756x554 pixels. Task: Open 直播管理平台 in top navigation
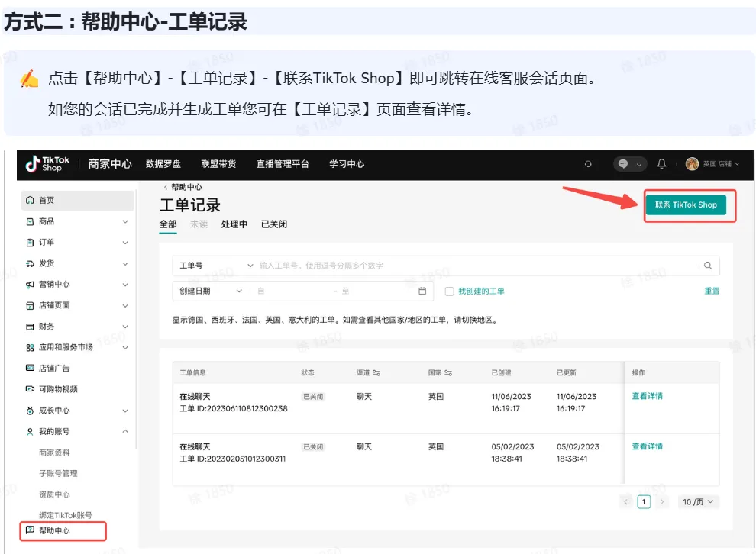tap(283, 164)
